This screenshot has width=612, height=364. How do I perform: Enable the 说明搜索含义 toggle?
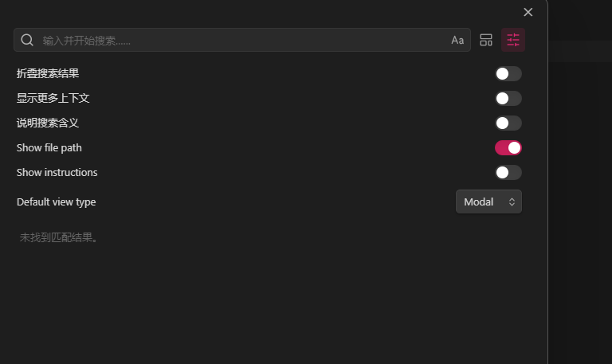(508, 123)
